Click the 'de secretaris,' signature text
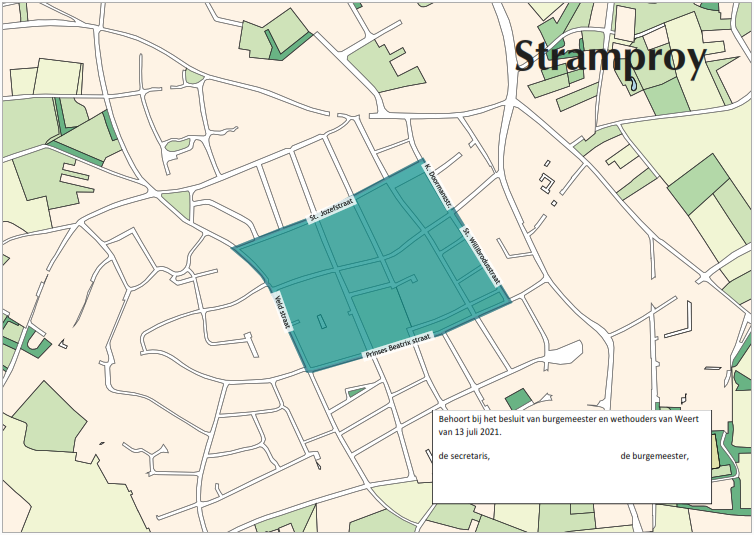 point(464,456)
